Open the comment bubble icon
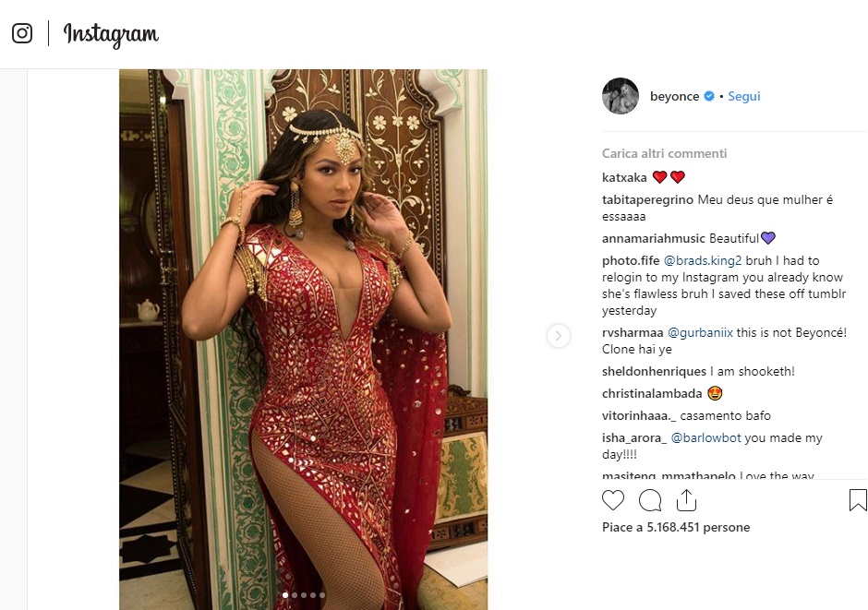The height and width of the screenshot is (610, 868). tap(650, 500)
